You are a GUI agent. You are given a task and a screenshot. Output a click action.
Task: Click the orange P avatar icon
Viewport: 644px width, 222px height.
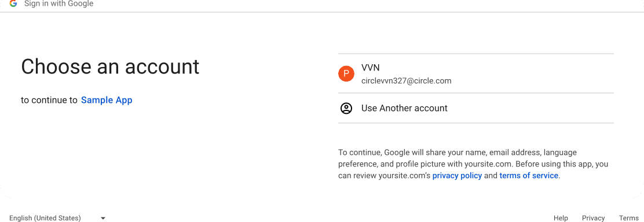[346, 73]
